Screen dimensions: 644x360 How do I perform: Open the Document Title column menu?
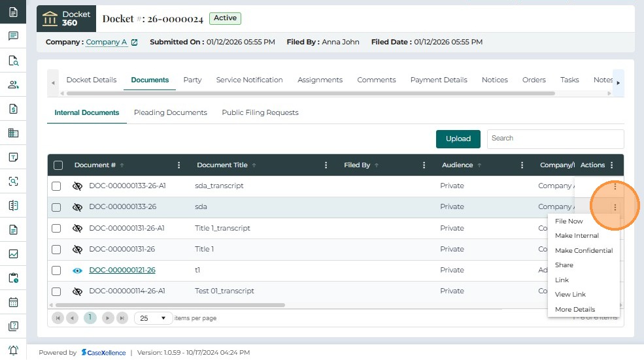(x=326, y=165)
